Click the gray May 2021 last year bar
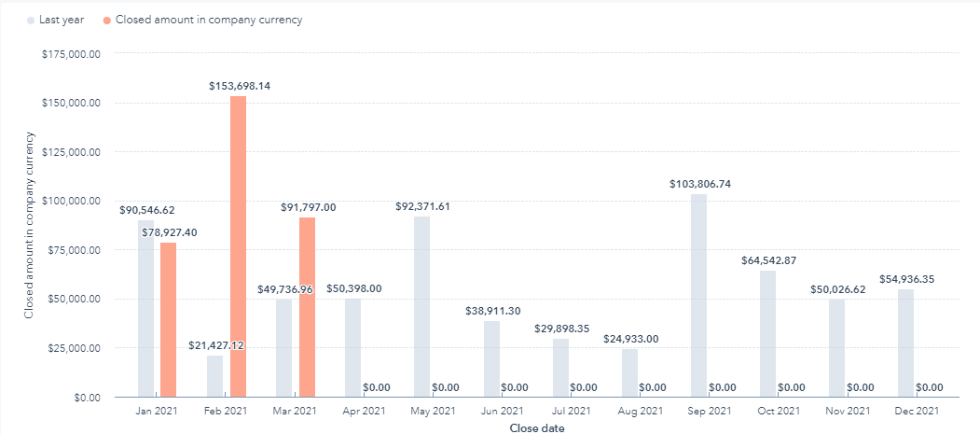 coord(422,306)
